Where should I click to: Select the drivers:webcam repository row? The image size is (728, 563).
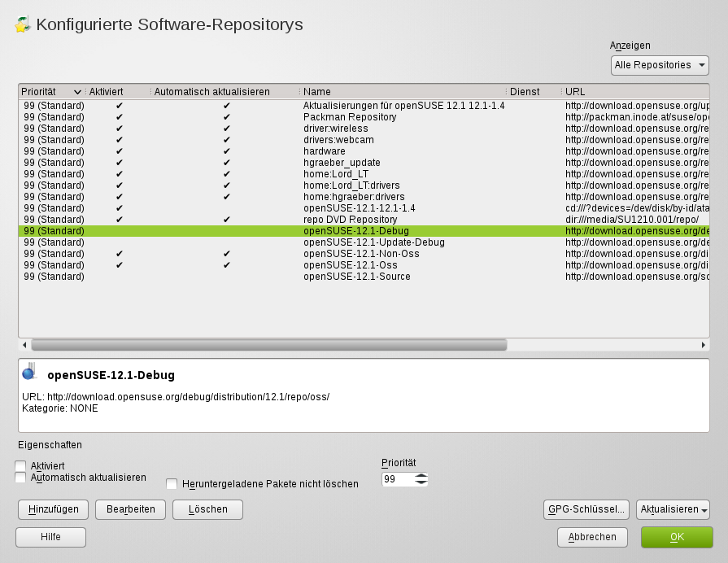[364, 140]
